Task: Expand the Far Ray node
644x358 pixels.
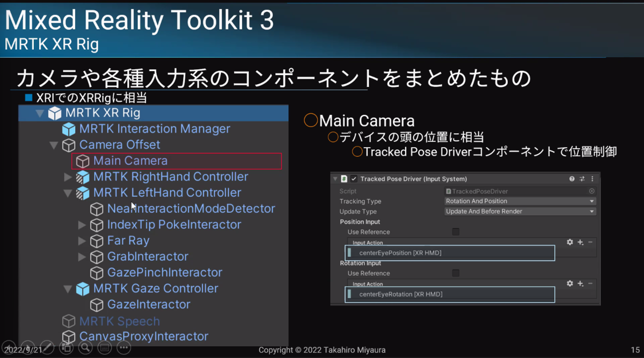Action: tap(82, 241)
